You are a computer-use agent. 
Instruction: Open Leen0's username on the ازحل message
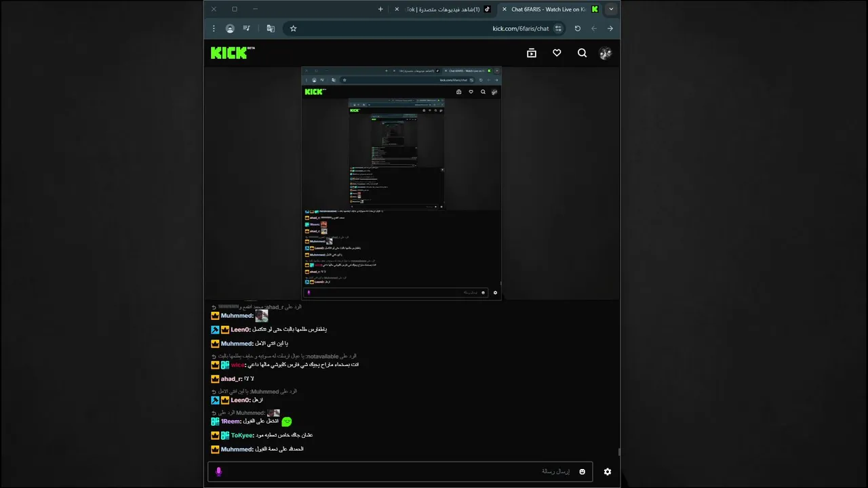pos(241,400)
